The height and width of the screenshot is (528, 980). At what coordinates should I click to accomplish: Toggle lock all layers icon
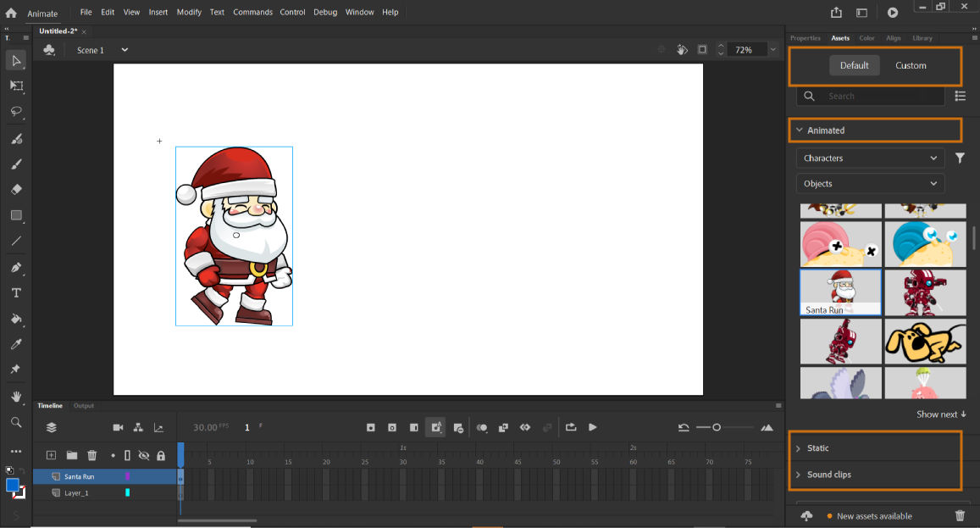161,456
